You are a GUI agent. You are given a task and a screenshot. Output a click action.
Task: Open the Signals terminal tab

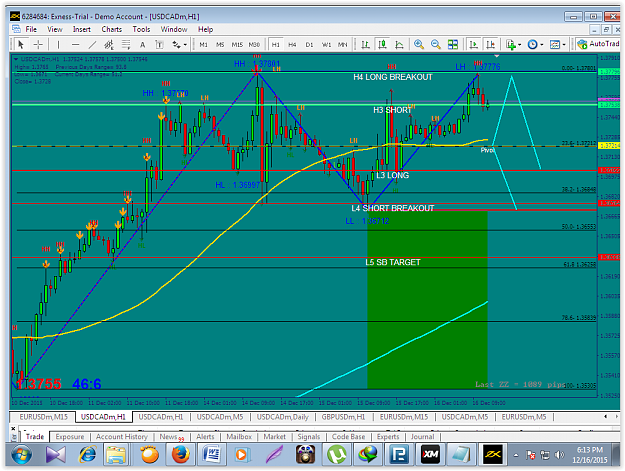(309, 437)
